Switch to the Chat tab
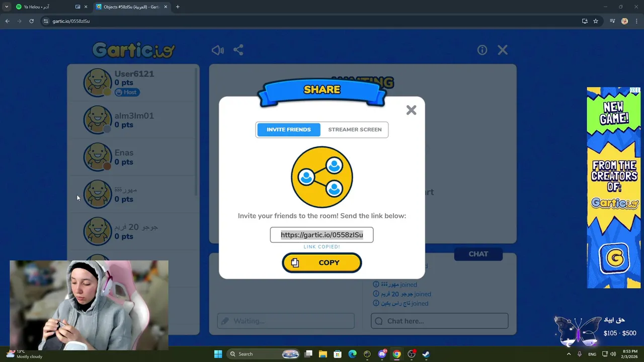This screenshot has width=644, height=362. [478, 254]
